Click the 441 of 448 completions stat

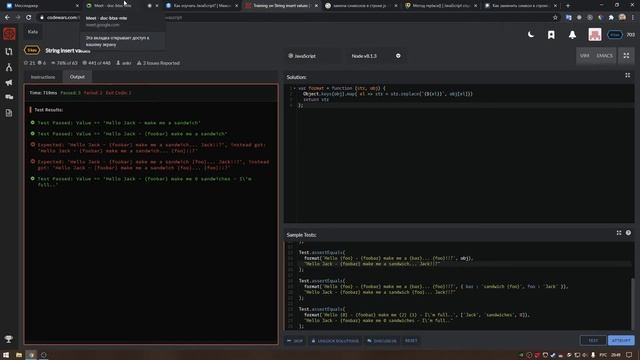[x=96, y=63]
